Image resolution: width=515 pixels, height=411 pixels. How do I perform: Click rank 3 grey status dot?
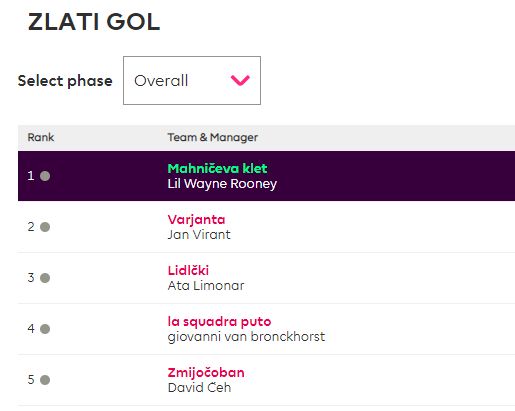(45, 278)
